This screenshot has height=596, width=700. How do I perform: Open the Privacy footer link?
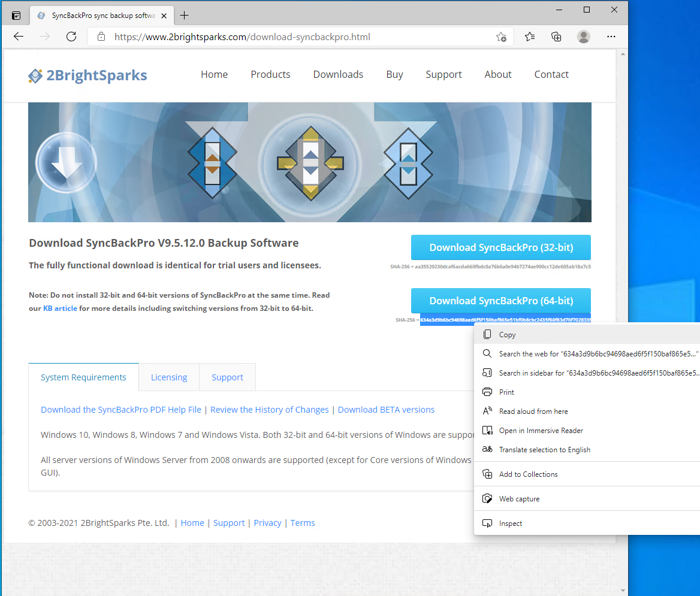point(267,523)
